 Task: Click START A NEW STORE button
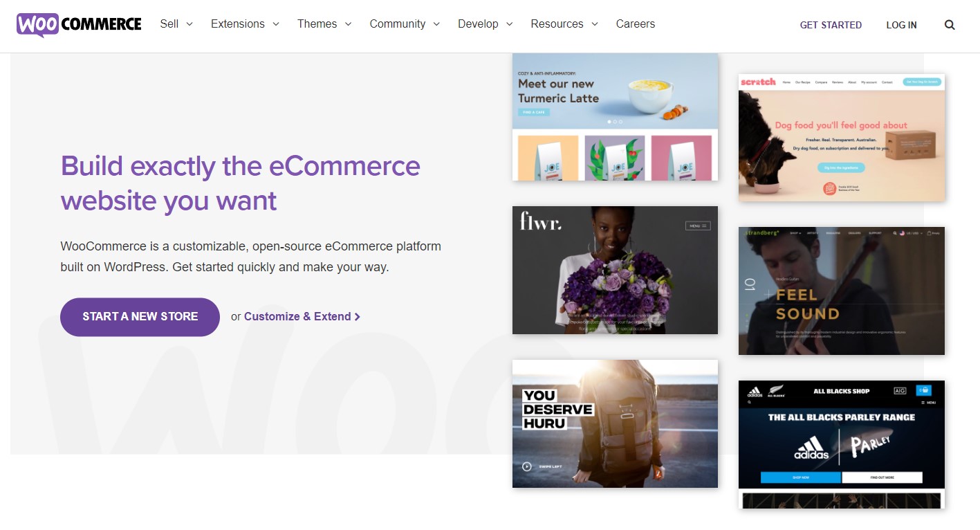[x=140, y=317]
